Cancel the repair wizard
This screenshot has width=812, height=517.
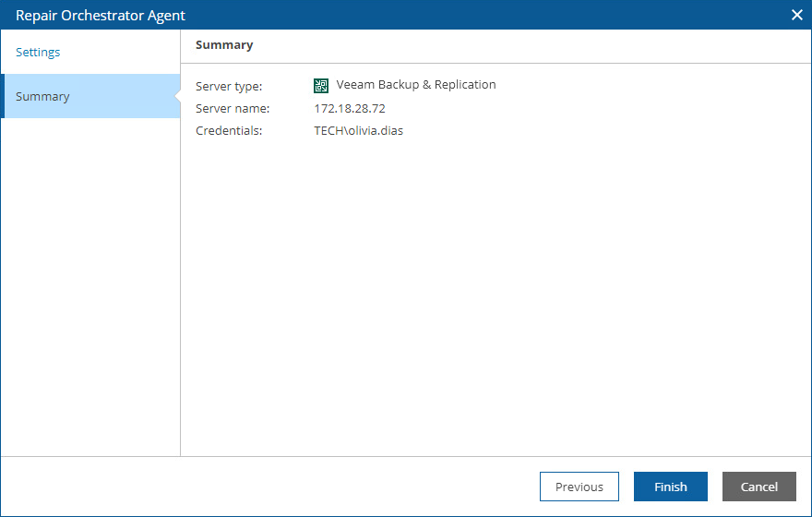(759, 487)
